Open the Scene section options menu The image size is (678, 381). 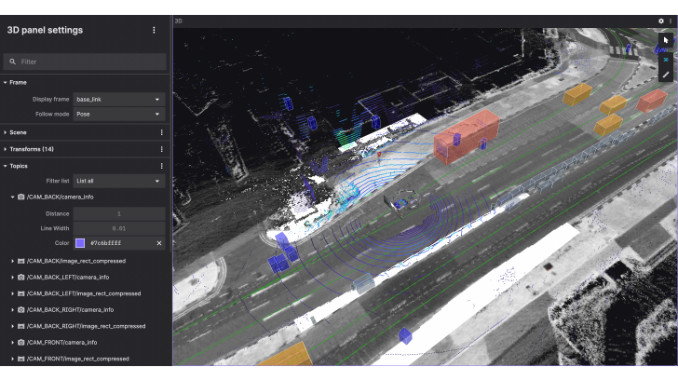click(x=162, y=132)
